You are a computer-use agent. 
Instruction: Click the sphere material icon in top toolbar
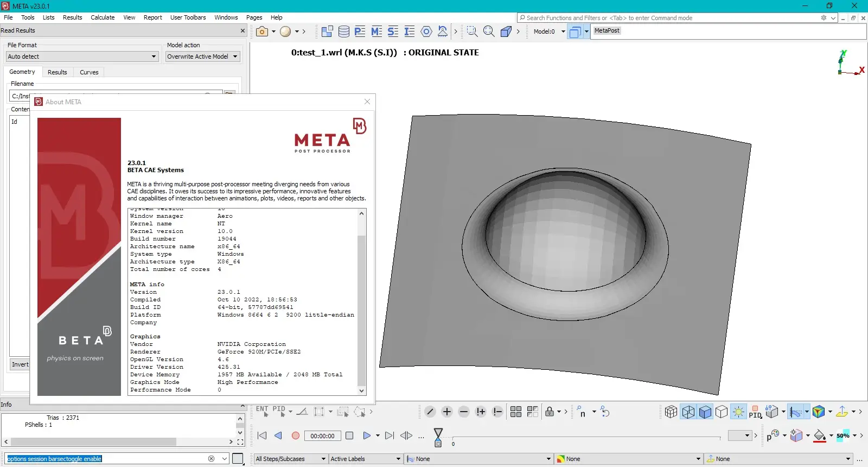285,31
